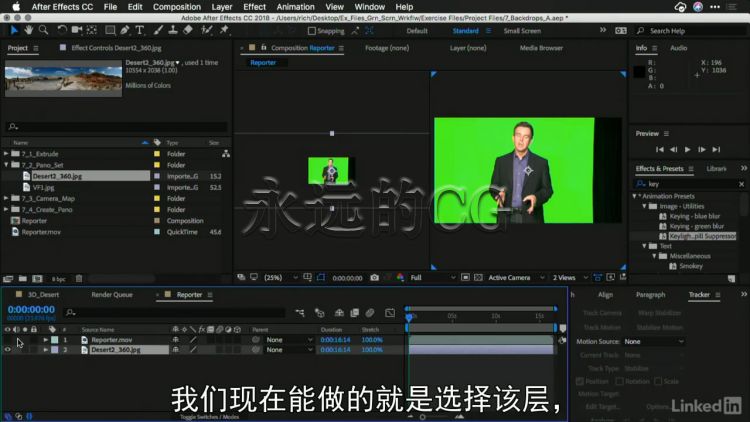This screenshot has width=750, height=422.
Task: Click Toggle Switches / Modes
Action: 210,417
